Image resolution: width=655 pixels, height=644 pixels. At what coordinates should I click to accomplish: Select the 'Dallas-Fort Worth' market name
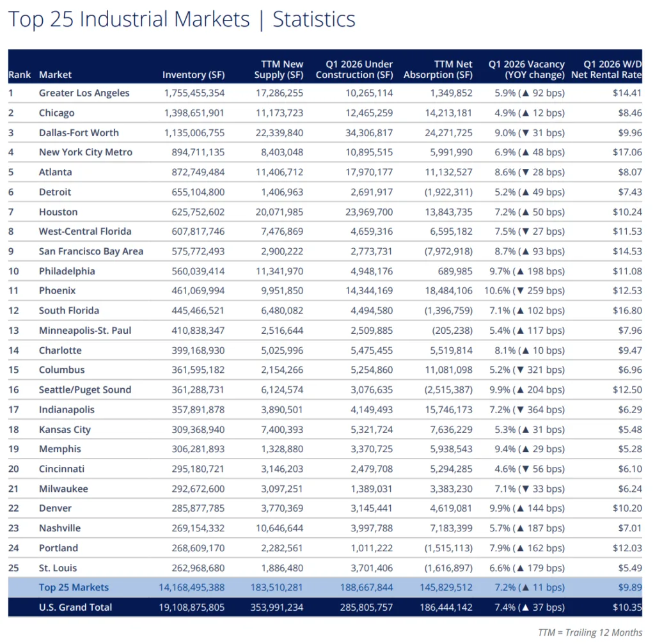click(x=79, y=133)
